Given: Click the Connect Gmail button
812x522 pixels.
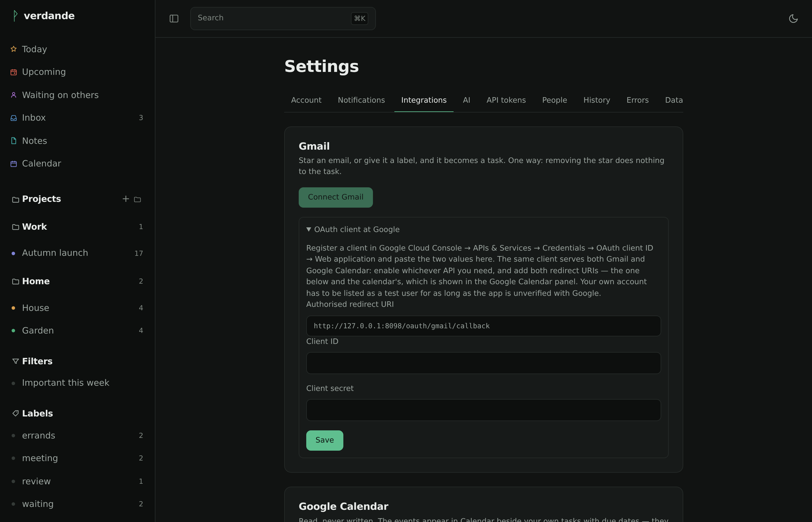Looking at the screenshot, I should 336,197.
